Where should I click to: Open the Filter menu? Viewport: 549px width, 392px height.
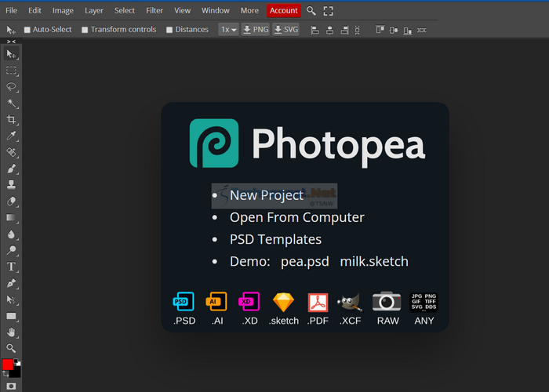155,10
